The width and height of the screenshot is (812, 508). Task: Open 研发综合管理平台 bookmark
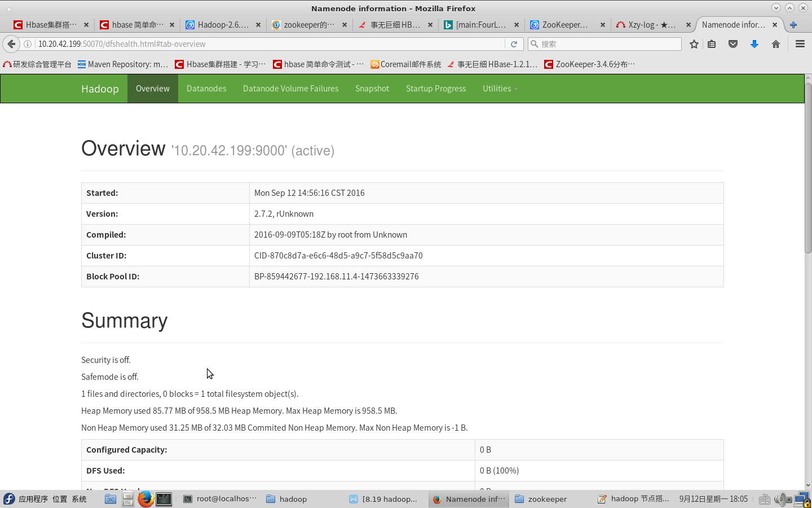(x=37, y=64)
